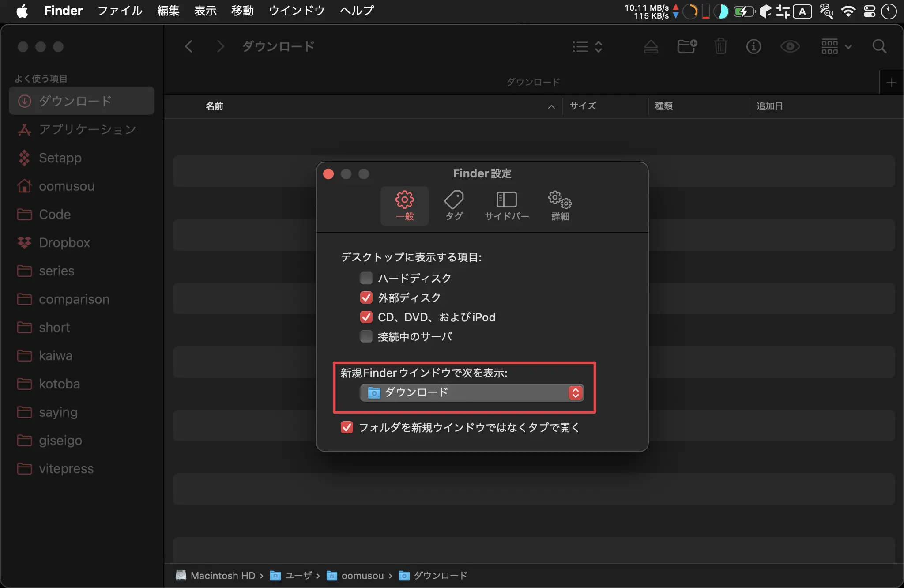Open the 表示 menu
The image size is (904, 588).
click(x=205, y=11)
